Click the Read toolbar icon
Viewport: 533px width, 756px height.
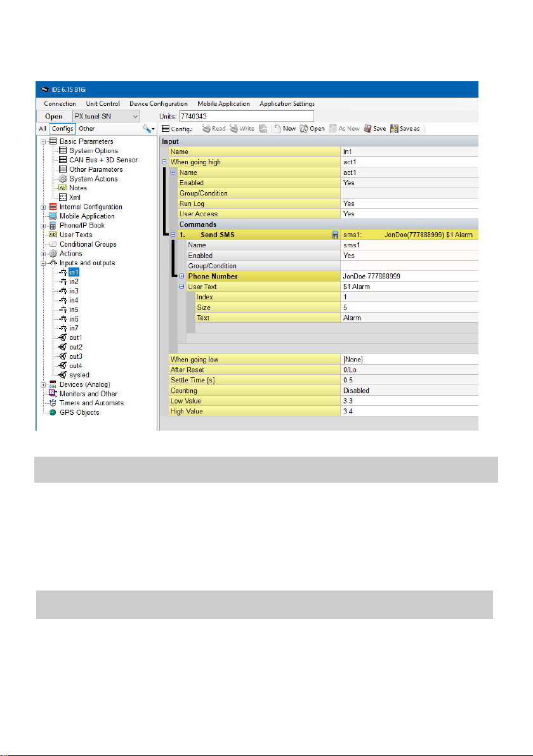pos(214,129)
